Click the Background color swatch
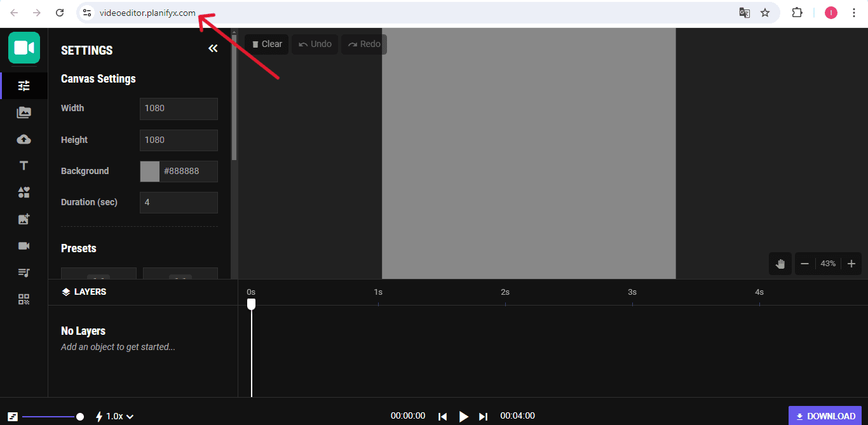Screen dimensions: 868x425 (150, 172)
